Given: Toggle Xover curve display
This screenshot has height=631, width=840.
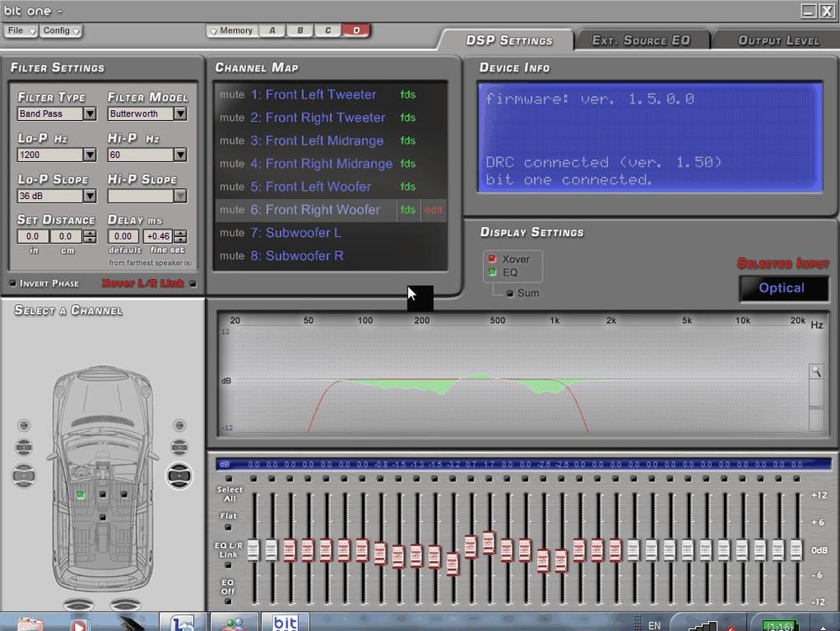Looking at the screenshot, I should pyautogui.click(x=492, y=259).
